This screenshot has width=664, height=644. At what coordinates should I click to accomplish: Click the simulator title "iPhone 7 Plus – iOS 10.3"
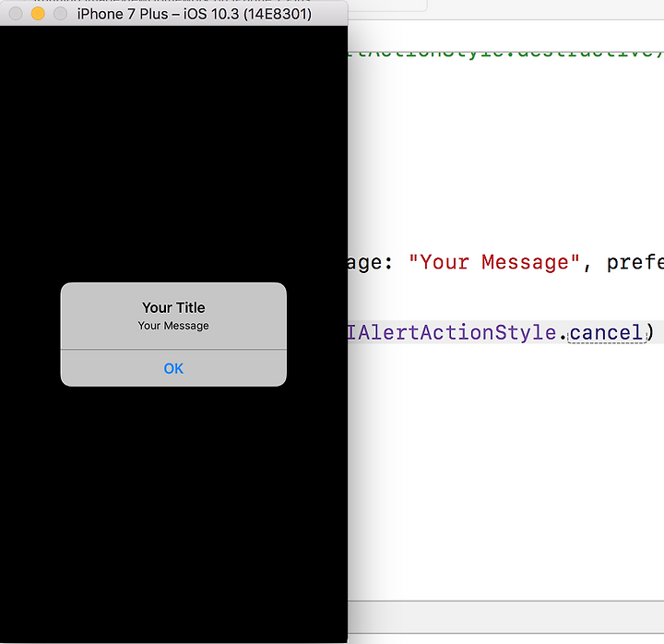pos(195,14)
